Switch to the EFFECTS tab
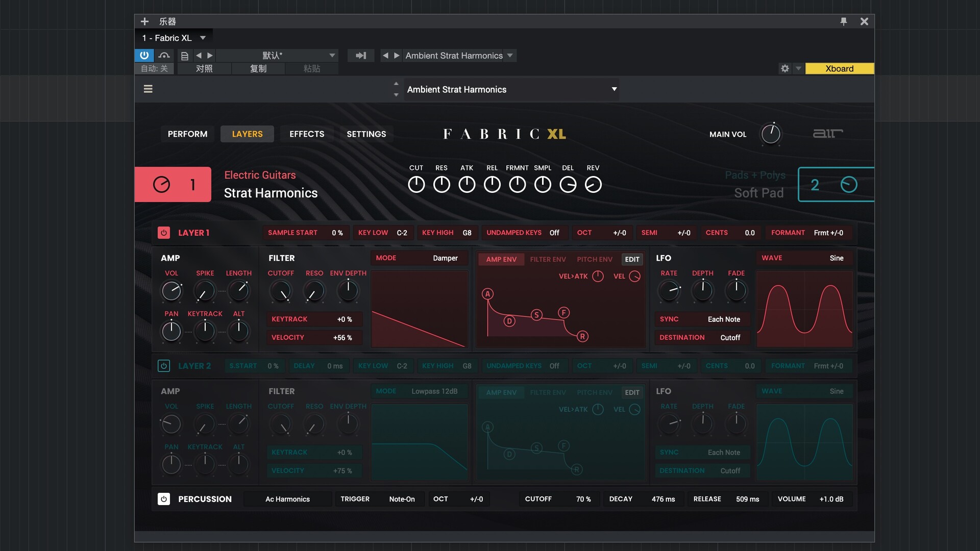Viewport: 980px width, 551px height. 306,134
